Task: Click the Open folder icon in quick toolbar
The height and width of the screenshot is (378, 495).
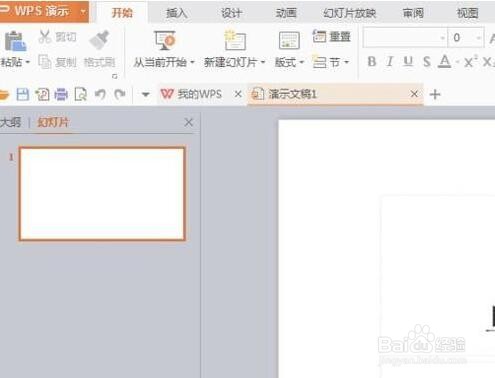Action: point(4,95)
